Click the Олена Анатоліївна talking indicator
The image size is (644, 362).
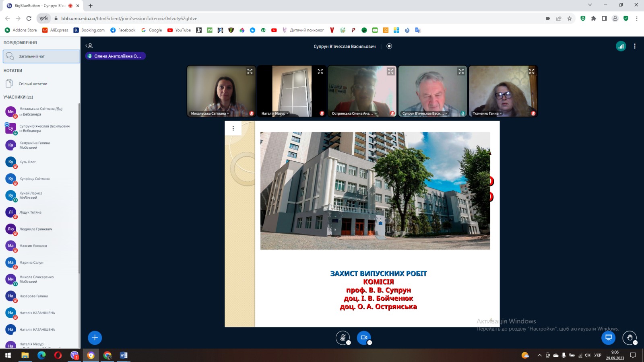coord(116,56)
